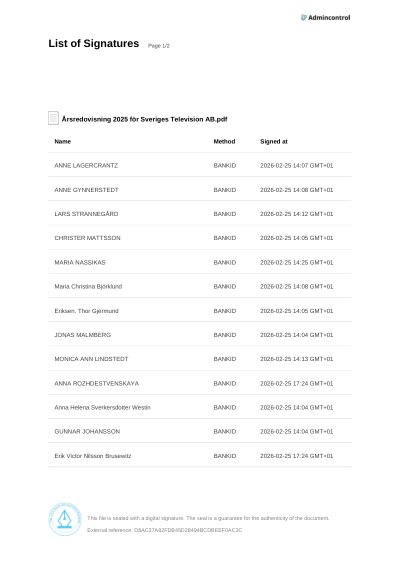The image size is (400, 567).
Task: Click the digital seal emblem icon
Action: point(65,519)
